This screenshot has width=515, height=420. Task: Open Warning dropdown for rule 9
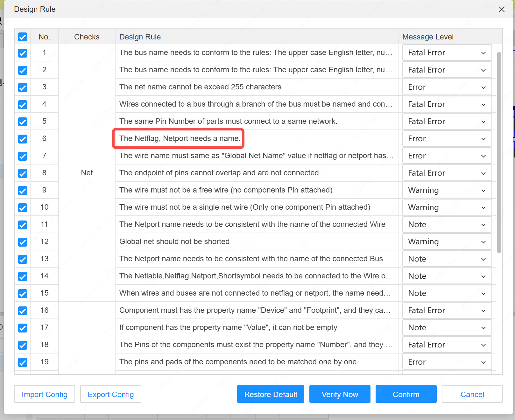pyautogui.click(x=447, y=190)
